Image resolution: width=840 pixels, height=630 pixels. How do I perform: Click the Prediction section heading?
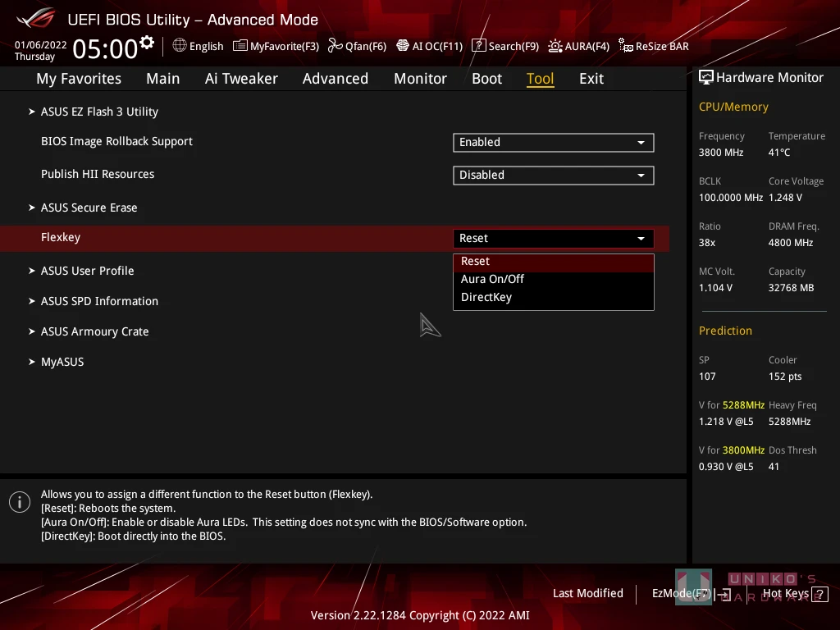[x=725, y=331]
